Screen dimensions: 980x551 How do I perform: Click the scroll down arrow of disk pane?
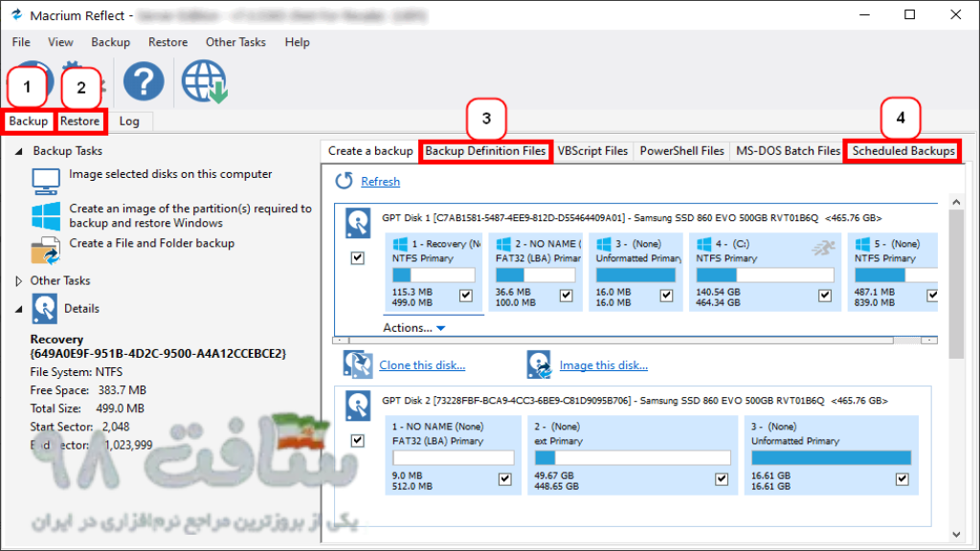pos(956,534)
